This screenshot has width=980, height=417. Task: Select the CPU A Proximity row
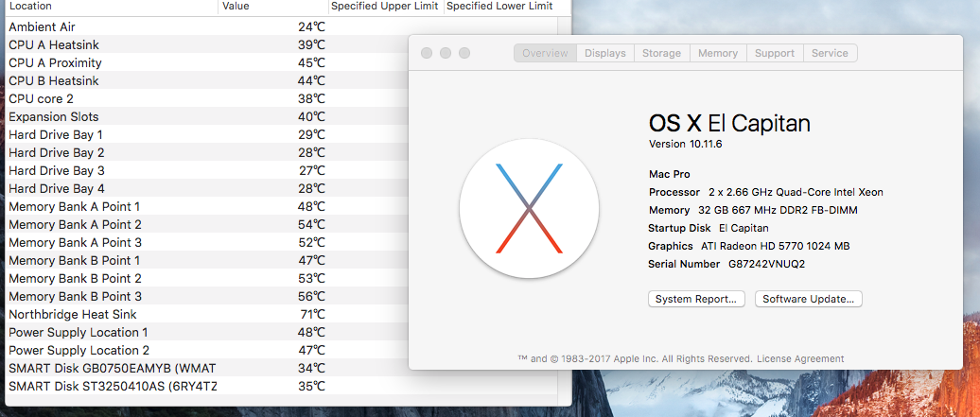(207, 63)
